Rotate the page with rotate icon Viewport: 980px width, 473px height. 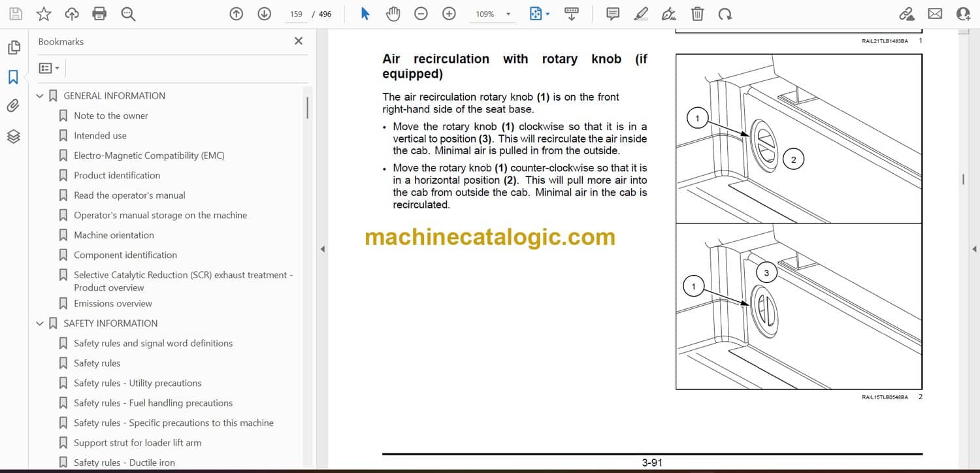(725, 14)
